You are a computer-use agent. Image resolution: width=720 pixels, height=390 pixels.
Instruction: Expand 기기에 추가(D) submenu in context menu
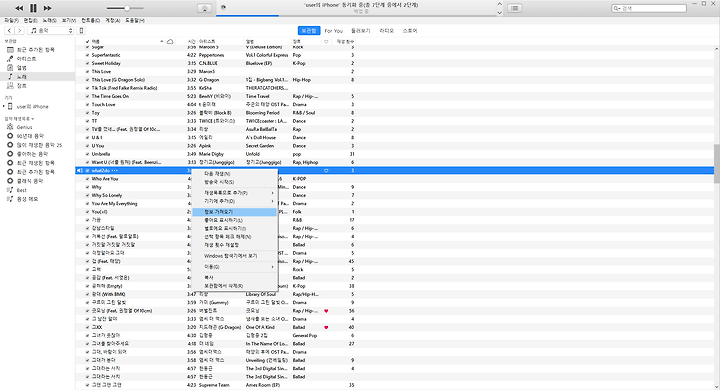click(234, 201)
